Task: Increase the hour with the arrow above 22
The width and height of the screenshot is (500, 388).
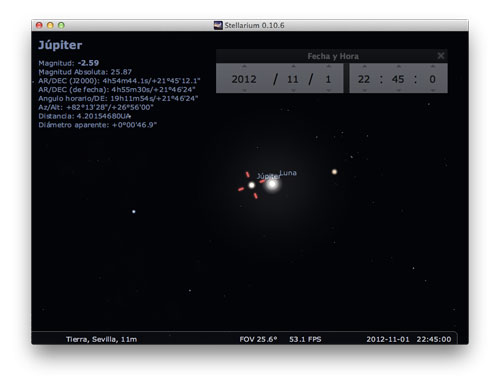Action: 364,66
